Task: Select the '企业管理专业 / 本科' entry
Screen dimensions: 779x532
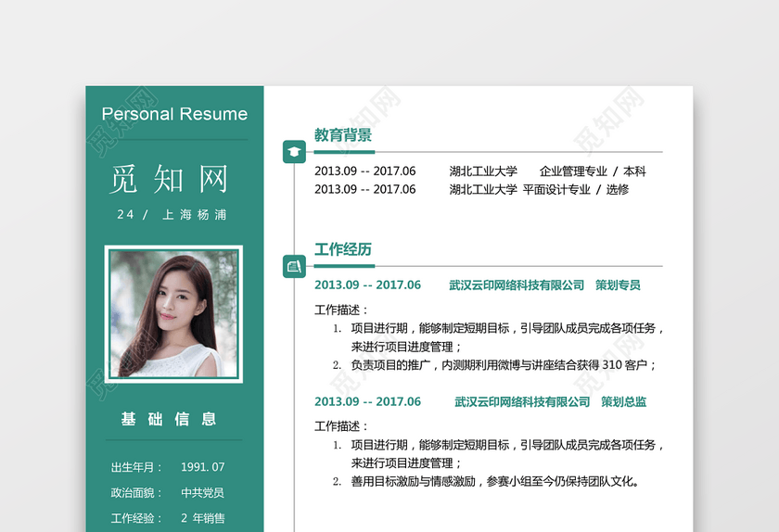Action: pos(593,171)
